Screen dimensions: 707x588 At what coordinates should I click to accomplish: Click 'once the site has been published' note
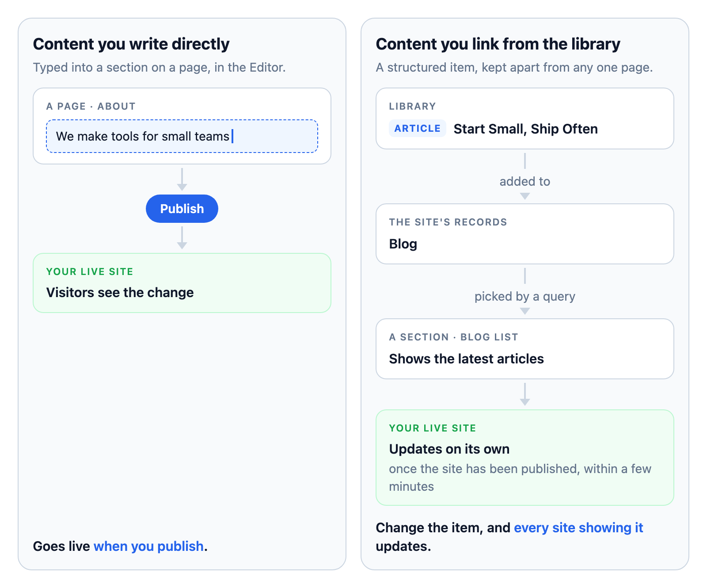520,478
